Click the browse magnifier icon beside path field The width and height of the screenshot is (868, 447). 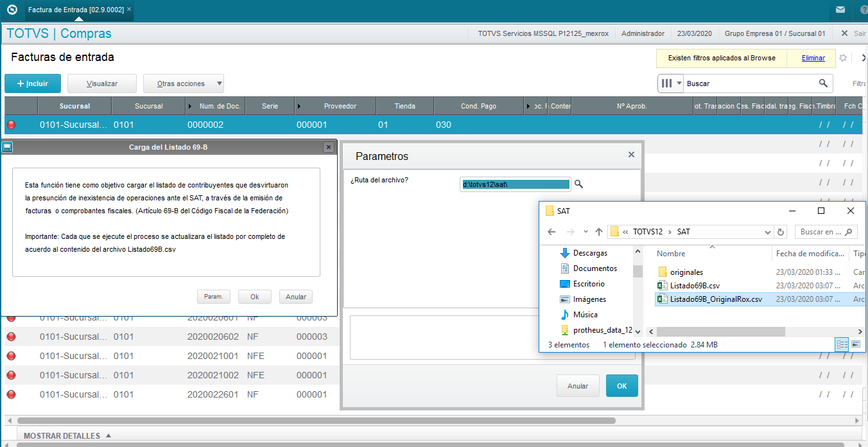pyautogui.click(x=578, y=184)
